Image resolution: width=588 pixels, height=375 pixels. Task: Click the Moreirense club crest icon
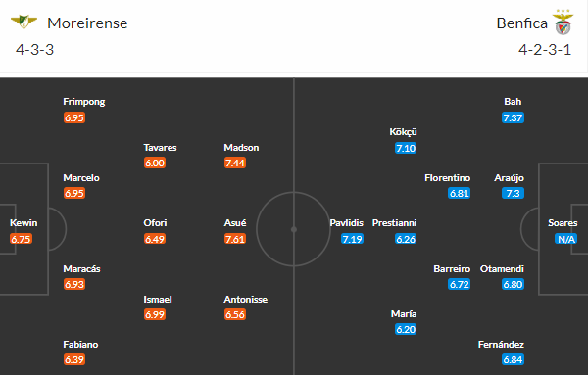24,23
